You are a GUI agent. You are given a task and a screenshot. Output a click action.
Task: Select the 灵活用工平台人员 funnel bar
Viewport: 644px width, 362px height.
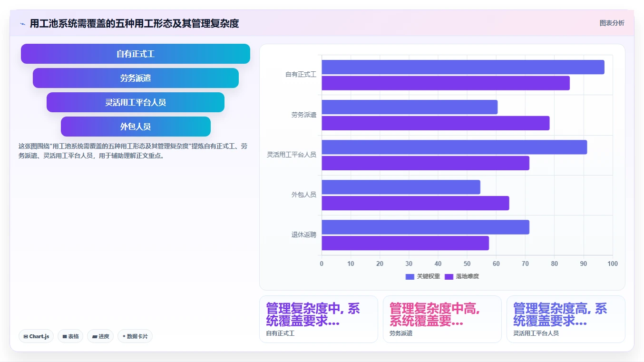click(136, 102)
